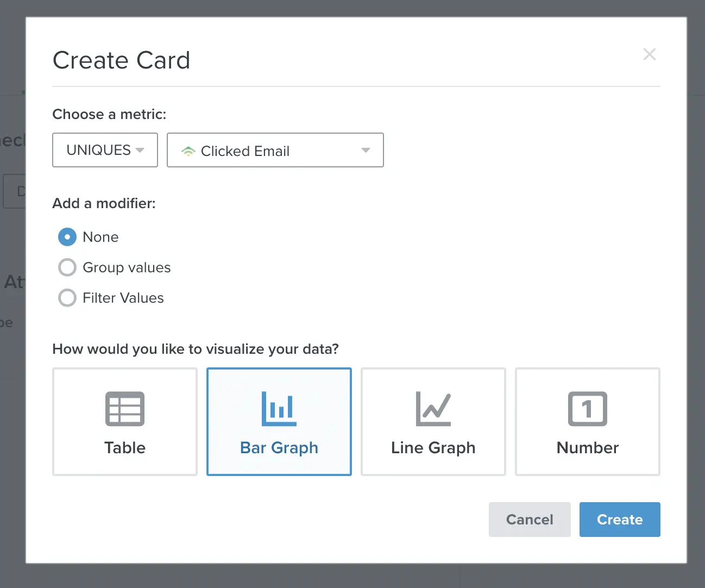
Task: Click the Bar Graph chart icon
Action: coord(279,409)
